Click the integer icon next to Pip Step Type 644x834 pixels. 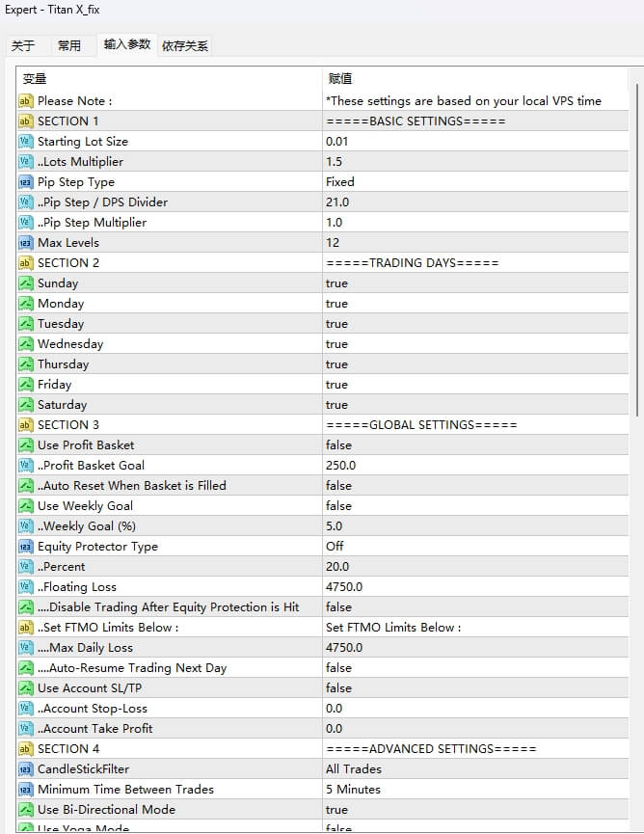pos(26,182)
